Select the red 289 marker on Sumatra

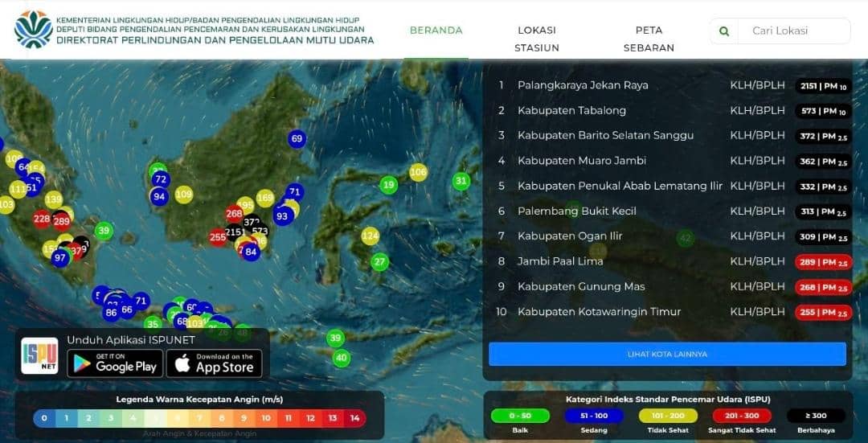point(61,222)
